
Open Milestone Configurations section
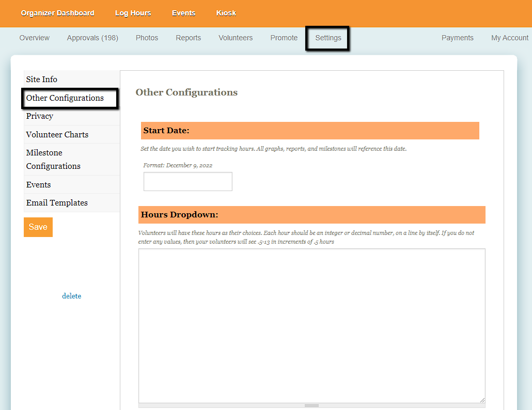(x=53, y=160)
